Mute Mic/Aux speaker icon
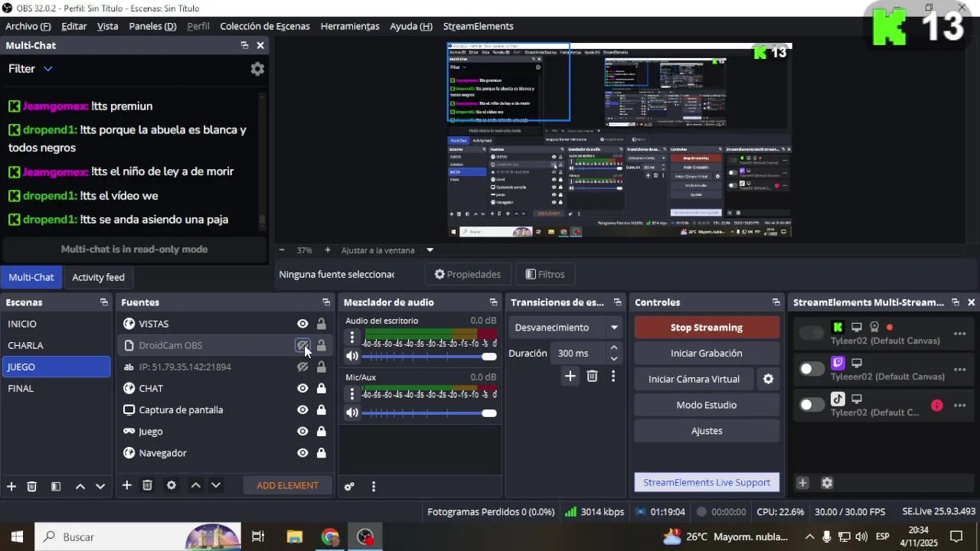Image resolution: width=980 pixels, height=551 pixels. [x=352, y=412]
